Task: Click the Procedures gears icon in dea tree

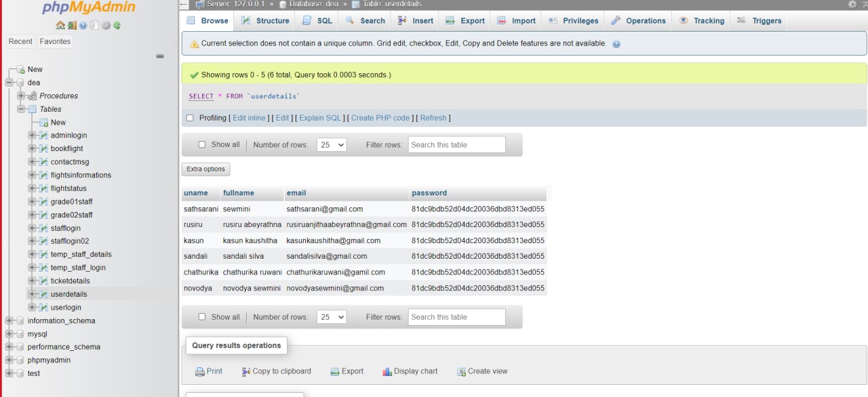Action: 33,96
